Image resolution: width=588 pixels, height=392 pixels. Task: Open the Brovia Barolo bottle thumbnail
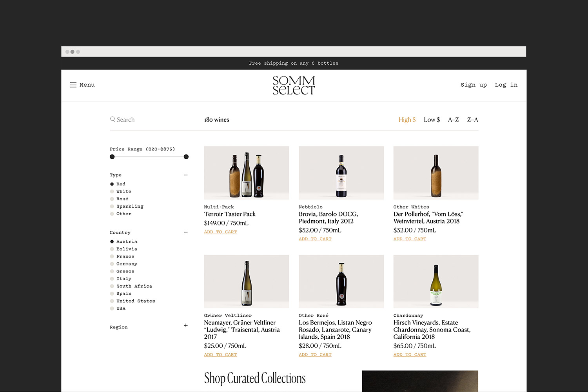(341, 173)
